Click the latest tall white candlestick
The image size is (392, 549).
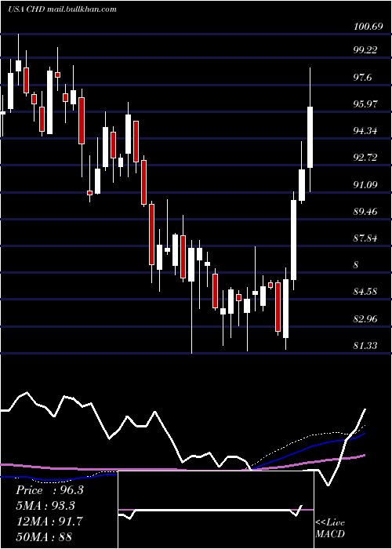[310, 137]
